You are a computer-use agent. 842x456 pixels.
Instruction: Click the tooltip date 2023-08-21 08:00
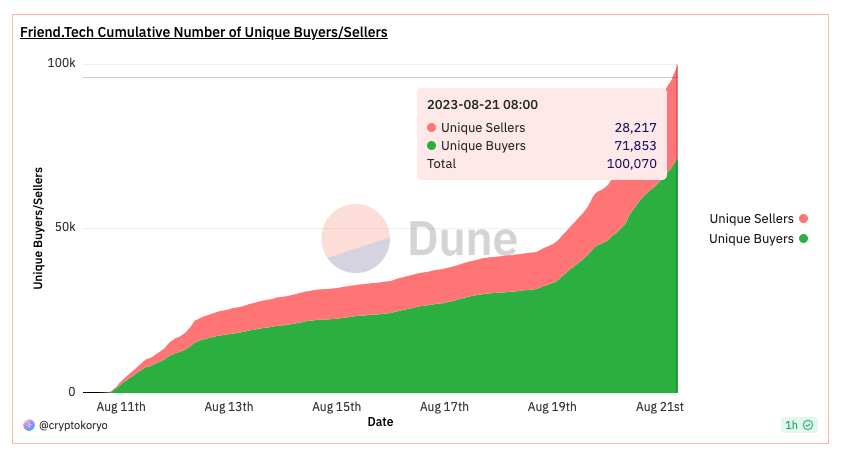tap(482, 105)
